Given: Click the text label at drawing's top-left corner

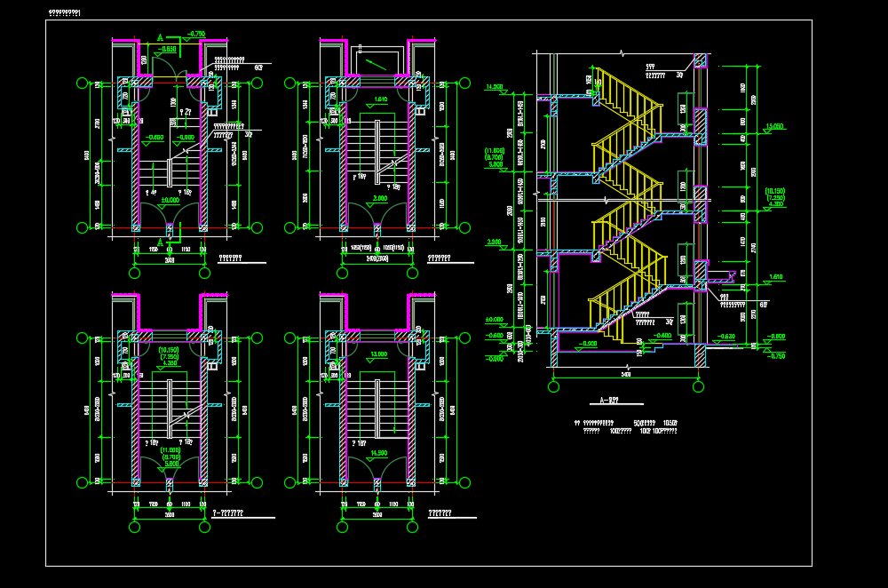Looking at the screenshot, I should (x=63, y=13).
